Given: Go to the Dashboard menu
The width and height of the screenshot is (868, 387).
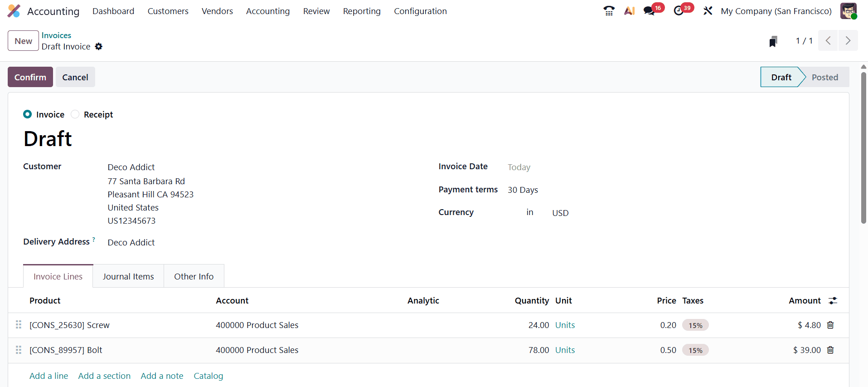Looking at the screenshot, I should (x=113, y=11).
